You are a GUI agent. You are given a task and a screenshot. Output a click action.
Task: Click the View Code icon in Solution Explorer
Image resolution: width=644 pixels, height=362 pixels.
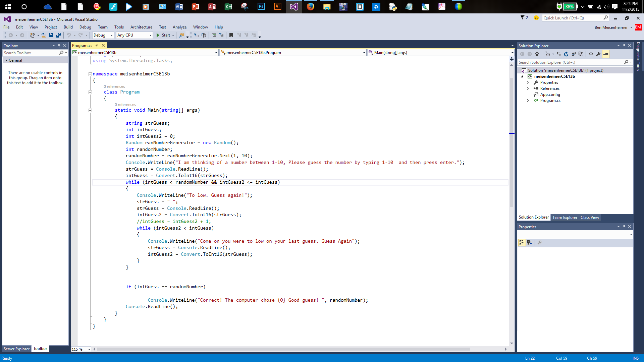(x=591, y=54)
